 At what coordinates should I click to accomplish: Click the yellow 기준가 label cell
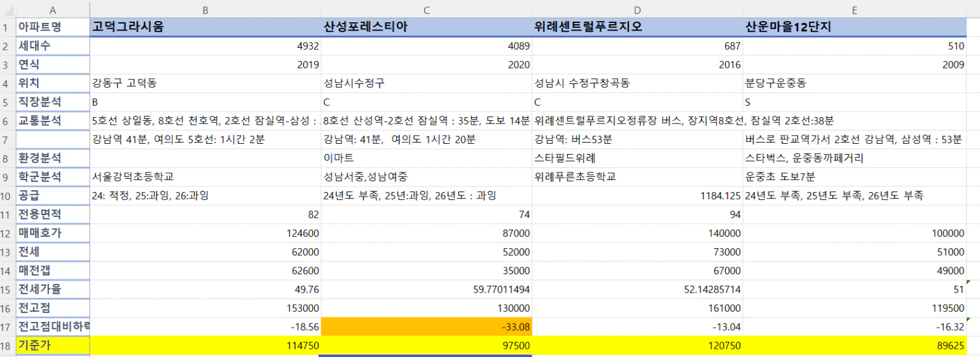[52, 345]
